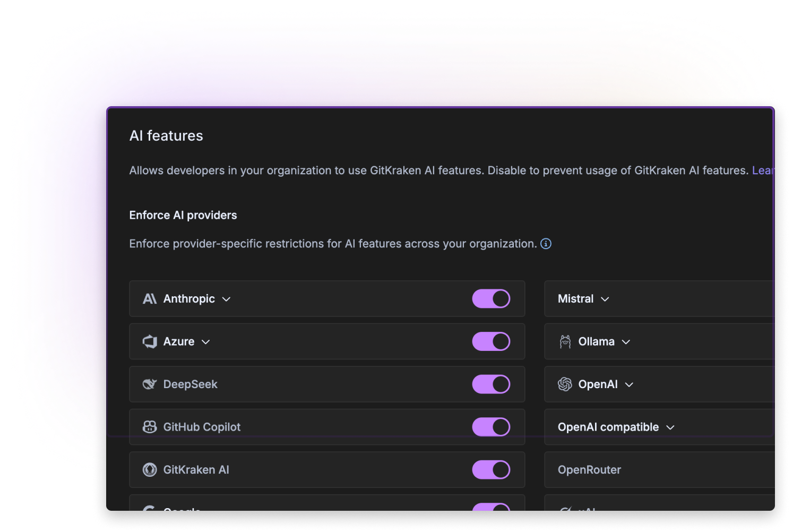Click the DeepSeek provider name
793x532 pixels.
pyautogui.click(x=190, y=384)
